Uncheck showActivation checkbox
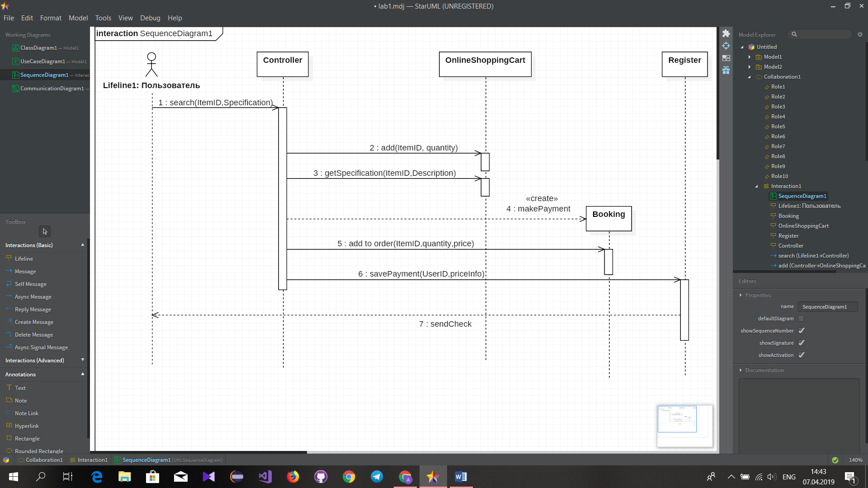The width and height of the screenshot is (868, 488). [801, 355]
